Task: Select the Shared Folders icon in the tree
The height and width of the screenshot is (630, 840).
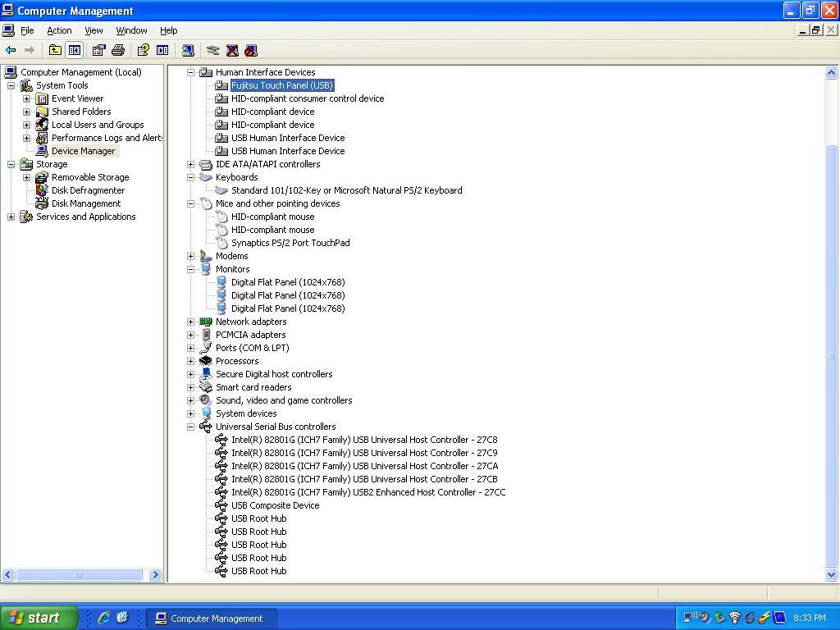Action: point(42,112)
